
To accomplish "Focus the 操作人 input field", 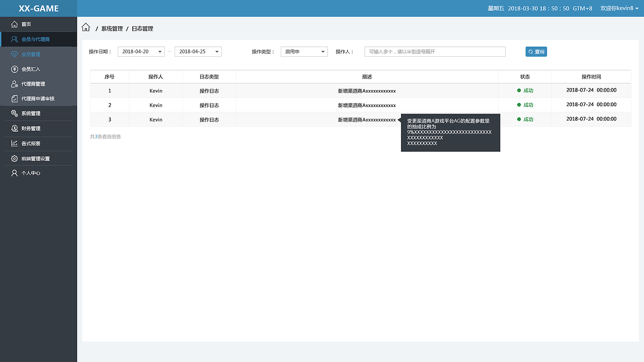I will [x=435, y=52].
